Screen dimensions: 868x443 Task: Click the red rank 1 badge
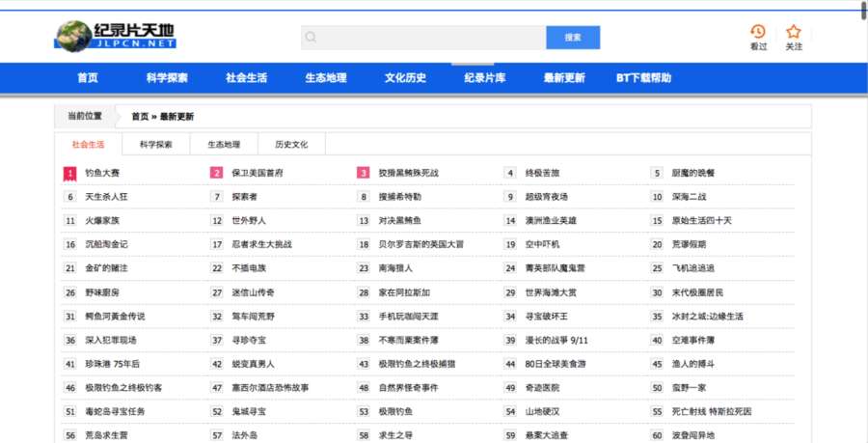[x=69, y=174]
